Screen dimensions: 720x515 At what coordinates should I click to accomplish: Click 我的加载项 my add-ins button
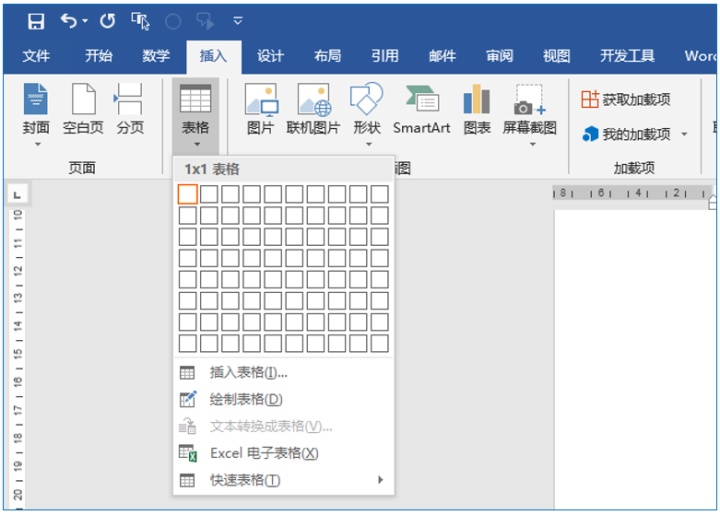pyautogui.click(x=626, y=134)
